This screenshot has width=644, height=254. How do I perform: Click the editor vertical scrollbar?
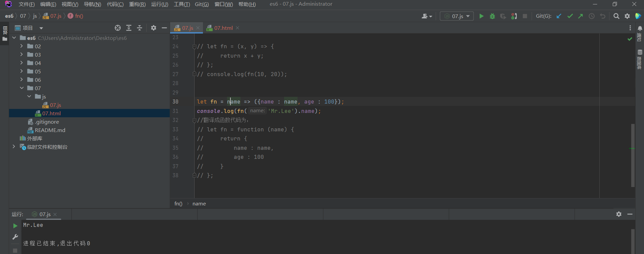click(633, 155)
